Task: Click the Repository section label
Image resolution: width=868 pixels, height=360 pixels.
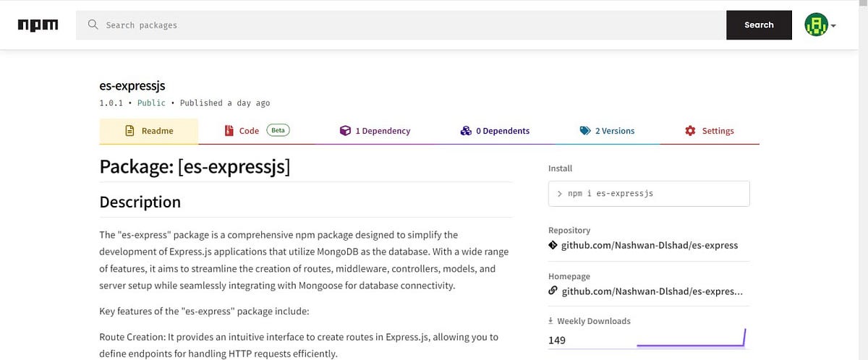Action: [569, 230]
